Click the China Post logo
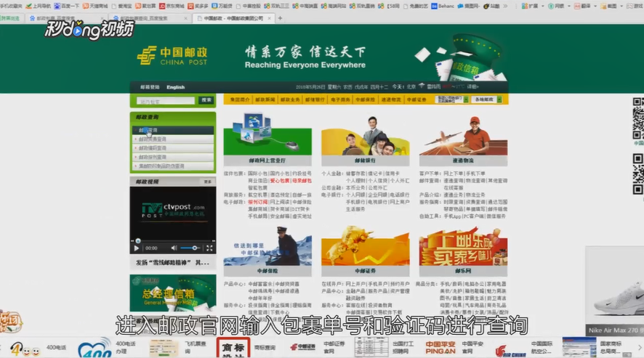Viewport: 644px width, 358px height. 172,56
